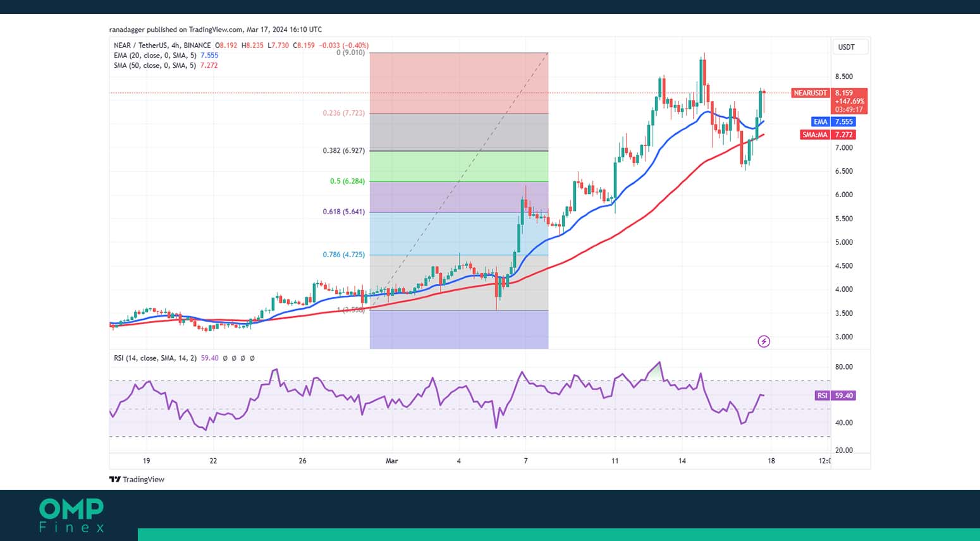The image size is (980, 541).
Task: Click the SMA value 7.272 on axis
Action: tap(843, 135)
